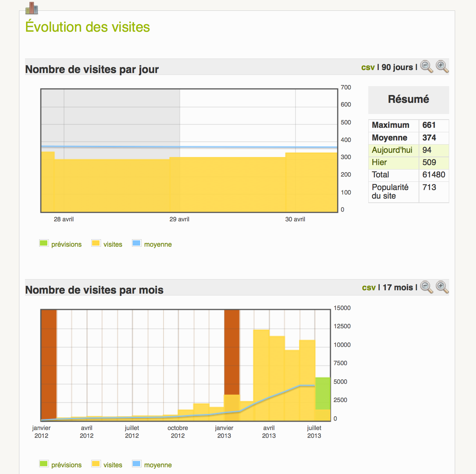The image size is (476, 474).
Task: Click the '17 mois' period label
Action: (398, 288)
